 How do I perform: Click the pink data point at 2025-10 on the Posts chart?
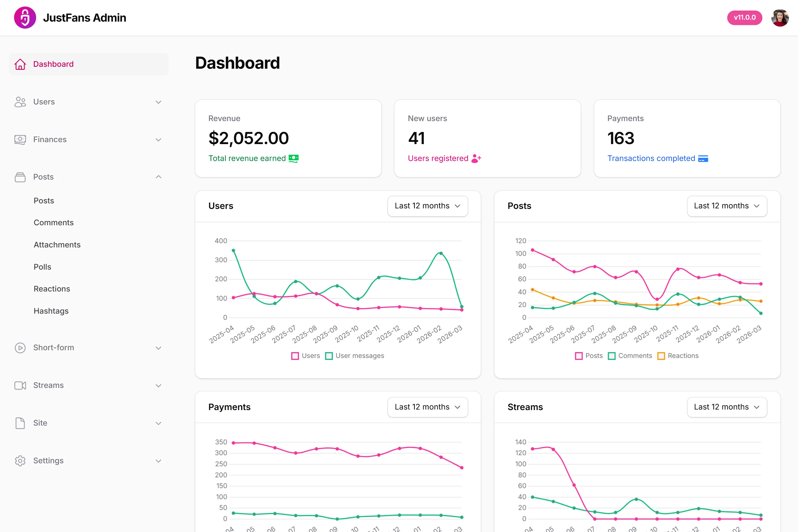tap(657, 299)
